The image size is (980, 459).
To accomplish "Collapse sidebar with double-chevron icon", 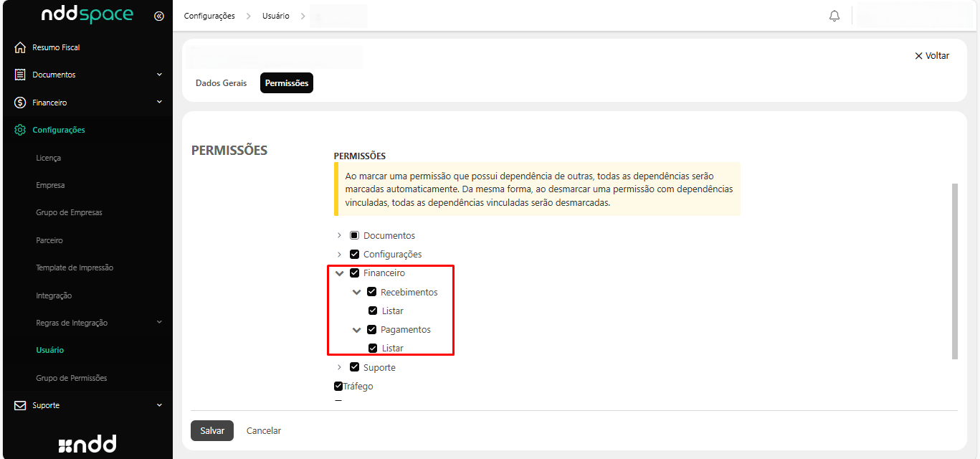I will click(159, 16).
